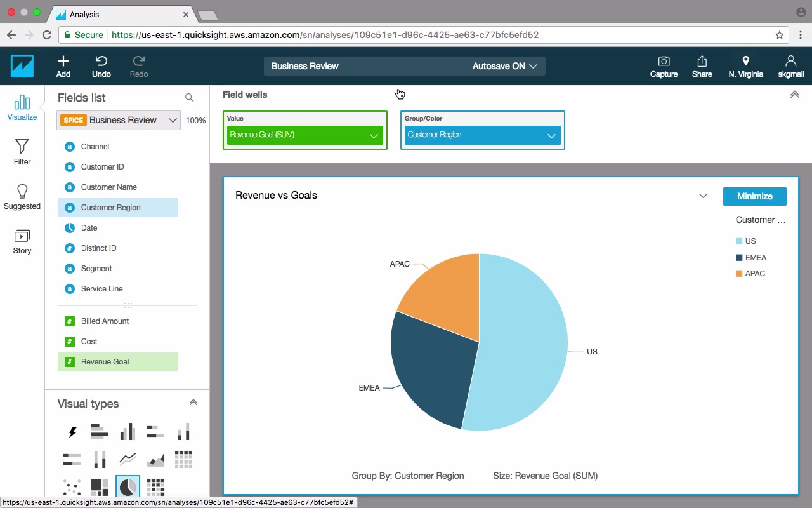Select the Customer Name field
The image size is (812, 508).
click(118, 187)
